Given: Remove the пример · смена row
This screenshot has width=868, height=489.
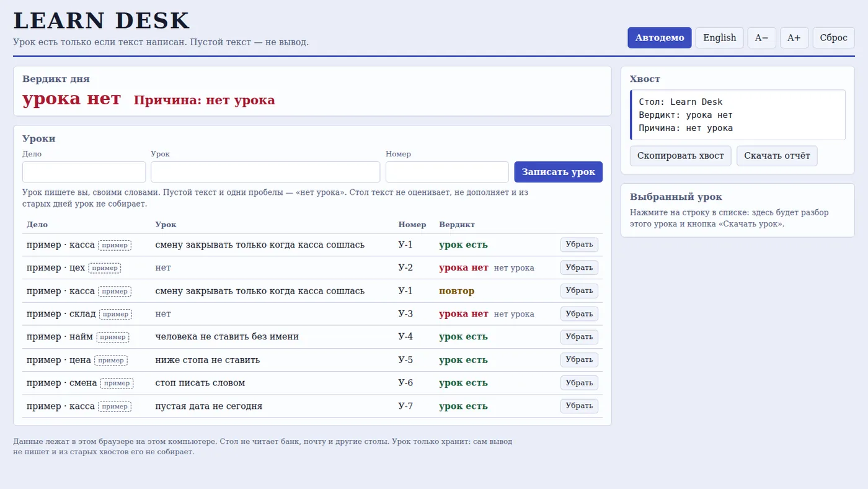Looking at the screenshot, I should click(x=579, y=383).
